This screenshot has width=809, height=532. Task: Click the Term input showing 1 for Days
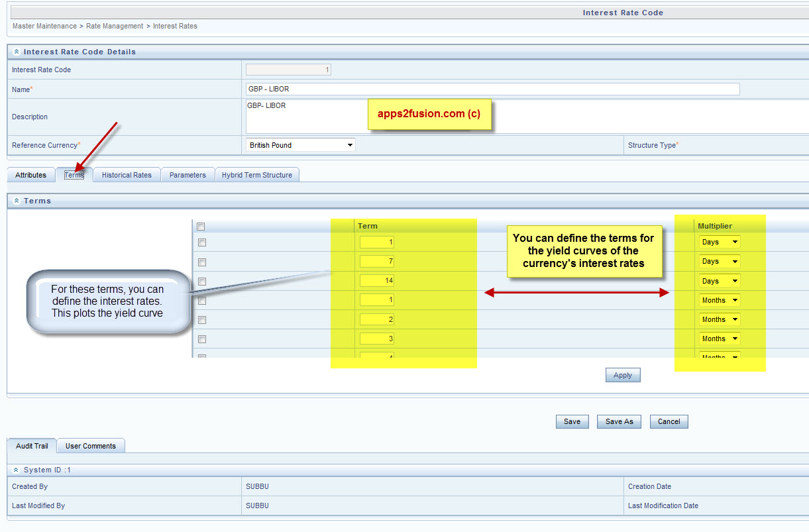click(377, 242)
